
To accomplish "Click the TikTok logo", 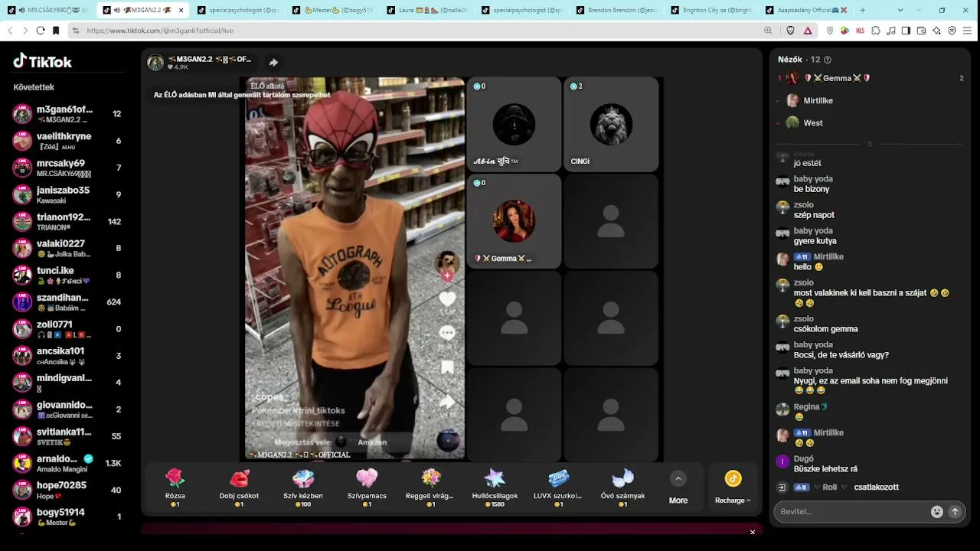I will coord(43,61).
